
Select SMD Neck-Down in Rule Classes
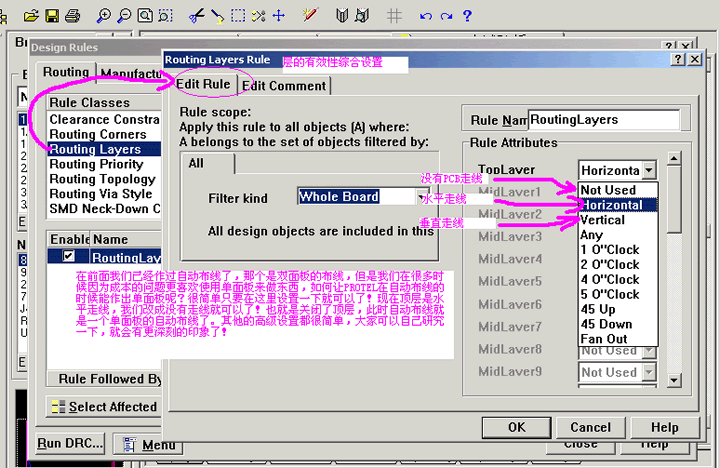coord(104,209)
